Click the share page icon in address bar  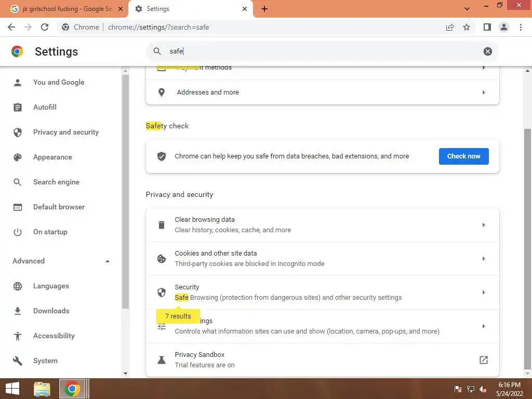tap(450, 27)
